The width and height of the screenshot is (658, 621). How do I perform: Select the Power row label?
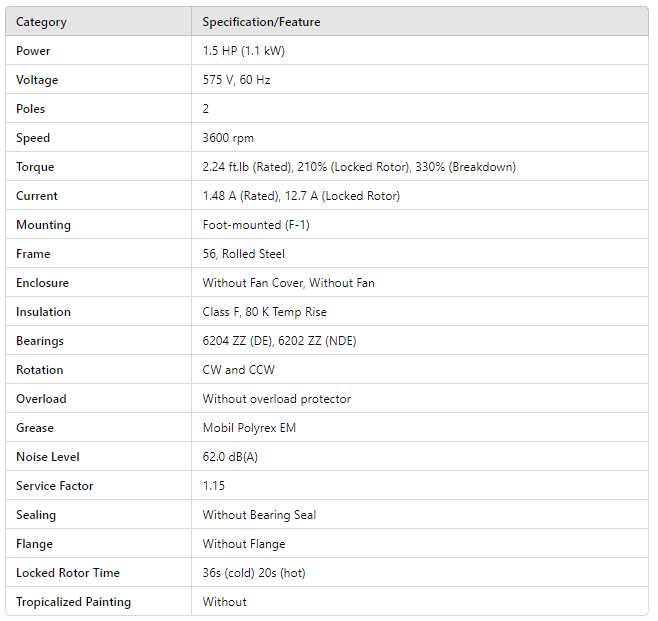pos(33,51)
